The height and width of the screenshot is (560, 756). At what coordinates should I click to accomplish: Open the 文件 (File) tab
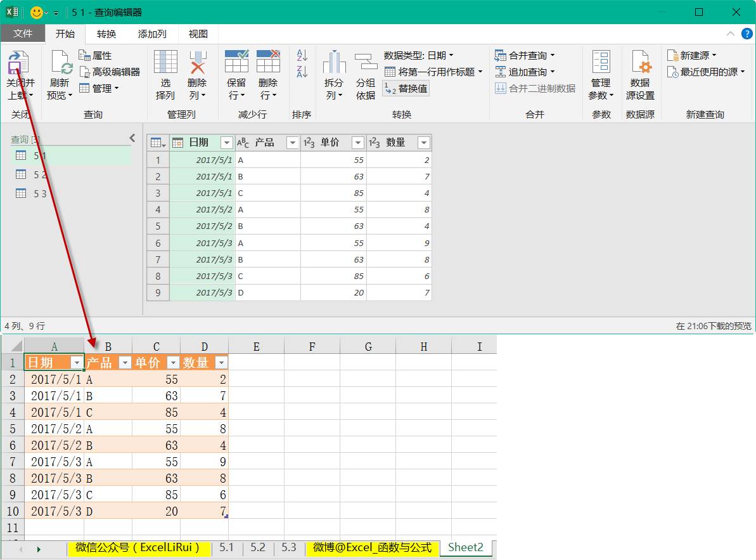click(x=23, y=34)
